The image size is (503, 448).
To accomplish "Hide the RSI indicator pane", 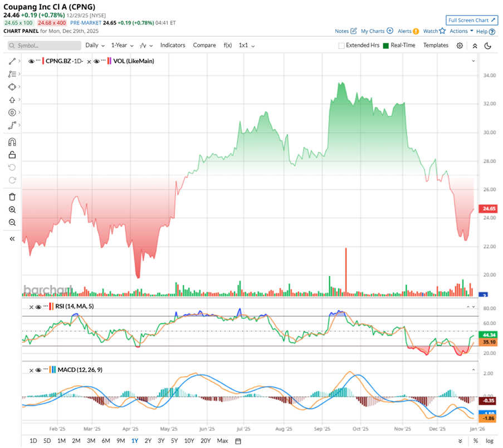I will click(x=38, y=307).
